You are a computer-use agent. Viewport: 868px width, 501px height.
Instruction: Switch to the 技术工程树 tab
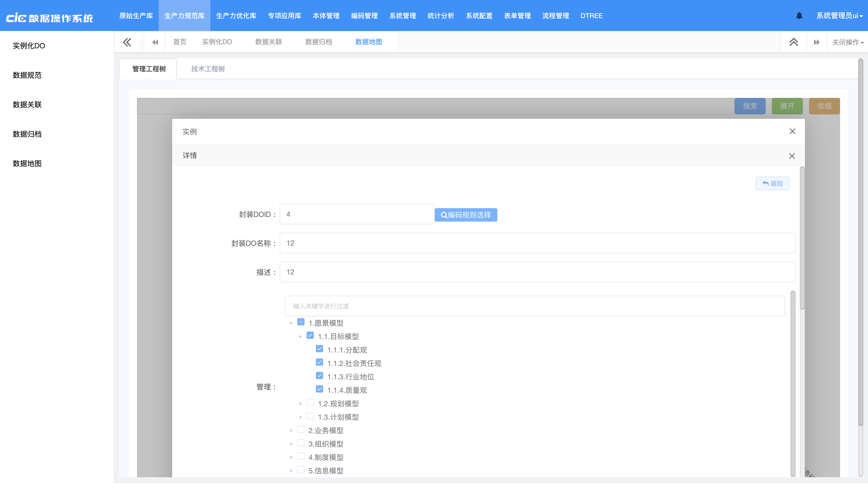click(208, 69)
